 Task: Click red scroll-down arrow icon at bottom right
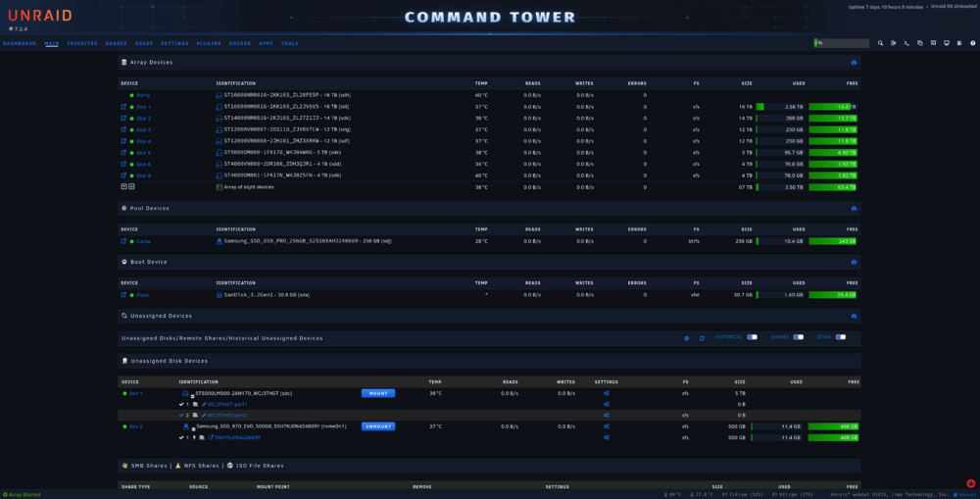click(x=970, y=483)
